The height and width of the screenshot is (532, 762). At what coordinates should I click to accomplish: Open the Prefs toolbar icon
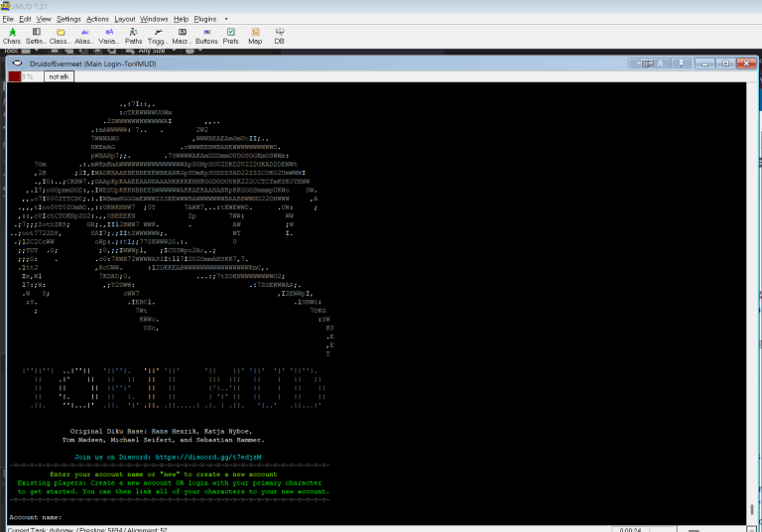point(231,36)
